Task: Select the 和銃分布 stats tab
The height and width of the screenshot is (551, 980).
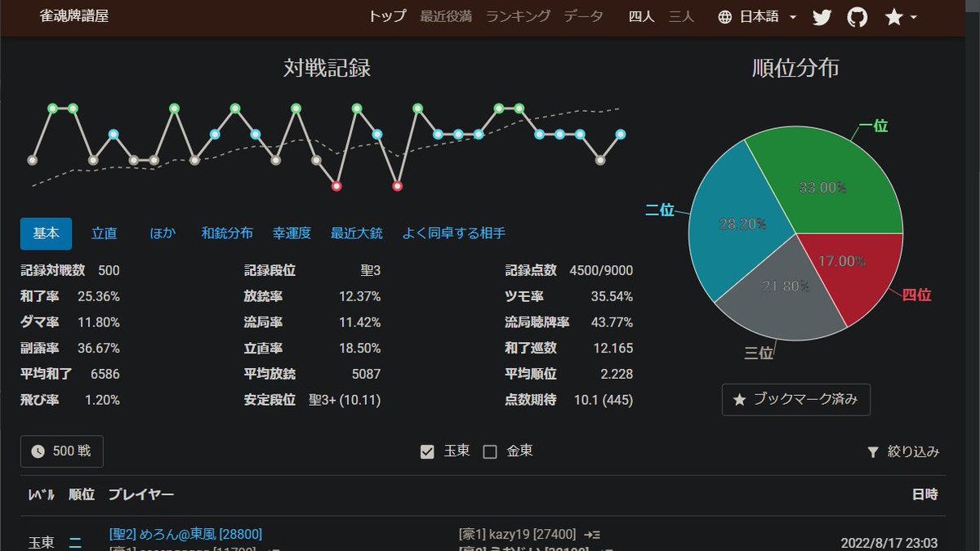Action: coord(227,233)
